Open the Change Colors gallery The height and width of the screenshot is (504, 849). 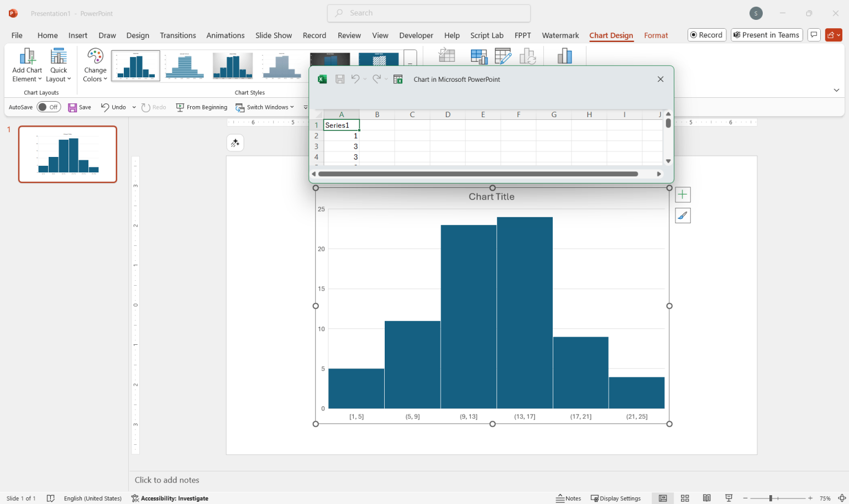(95, 65)
